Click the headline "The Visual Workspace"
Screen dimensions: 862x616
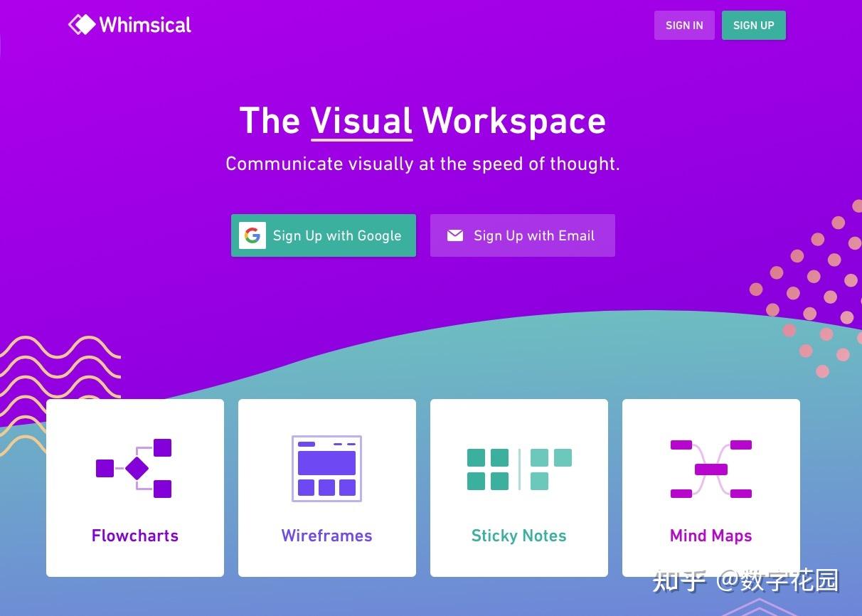click(422, 121)
